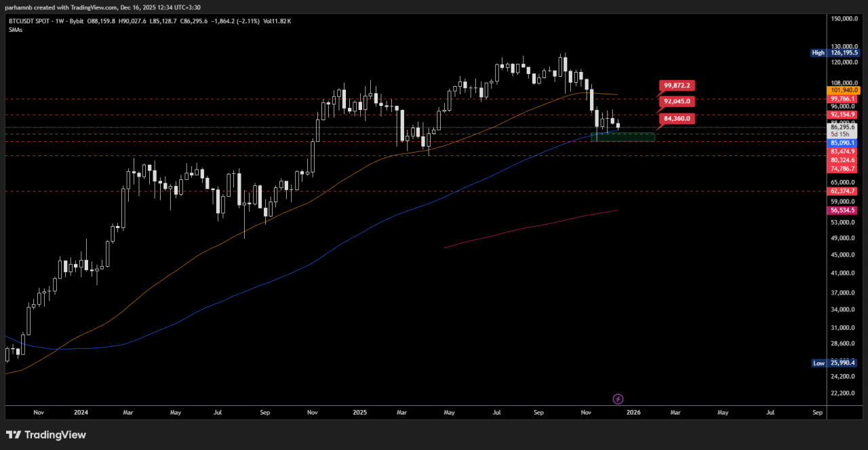Click the 99,872.2 red price callout

(677, 86)
